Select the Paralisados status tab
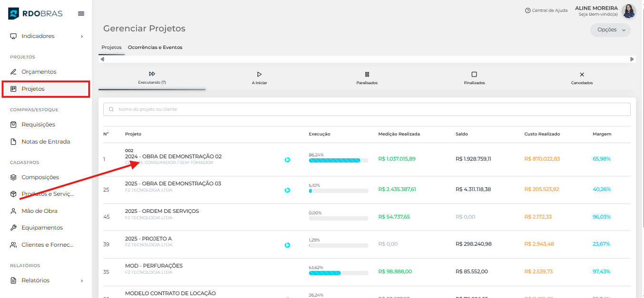The height and width of the screenshot is (298, 644). click(367, 78)
